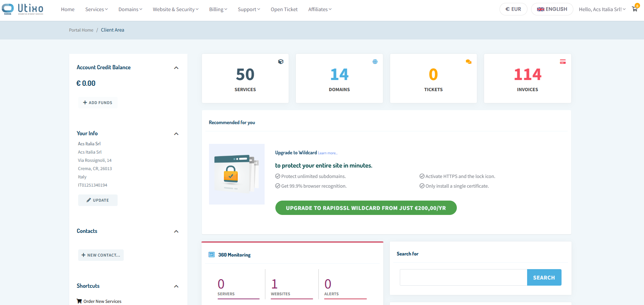Click the Search for input field
This screenshot has height=305, width=644.
[x=463, y=277]
